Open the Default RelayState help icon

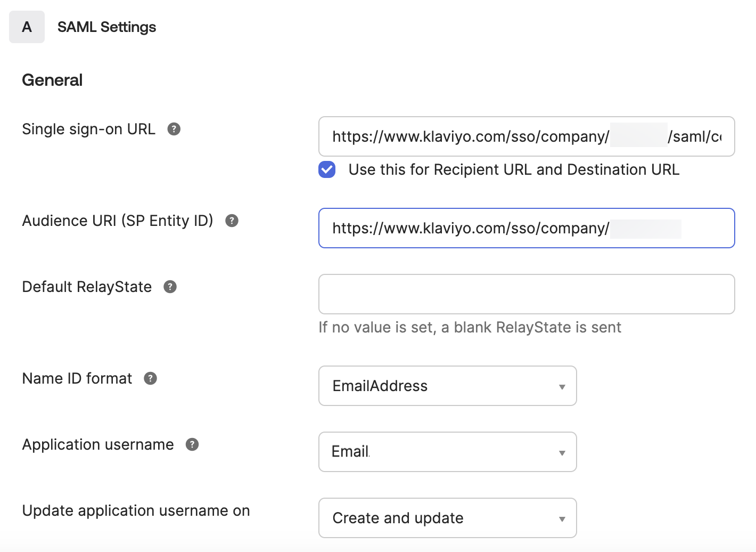click(x=170, y=287)
